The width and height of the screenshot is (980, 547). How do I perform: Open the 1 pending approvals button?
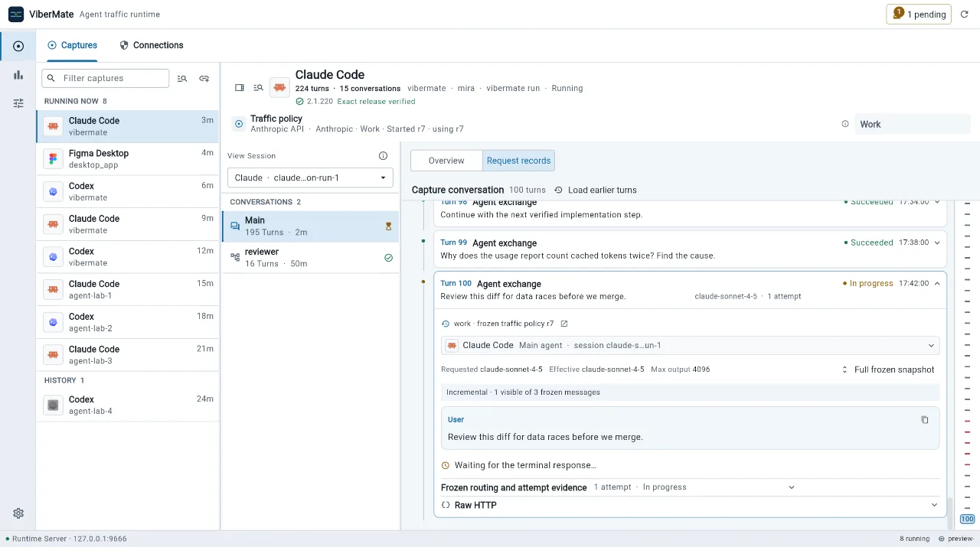919,14
